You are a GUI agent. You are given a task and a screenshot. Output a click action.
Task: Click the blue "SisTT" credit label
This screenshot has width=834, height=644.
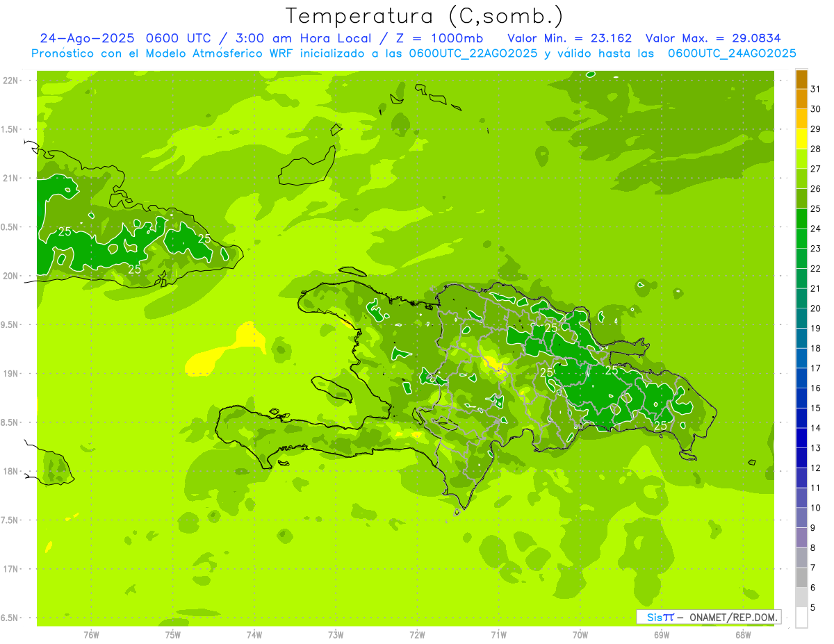point(660,617)
